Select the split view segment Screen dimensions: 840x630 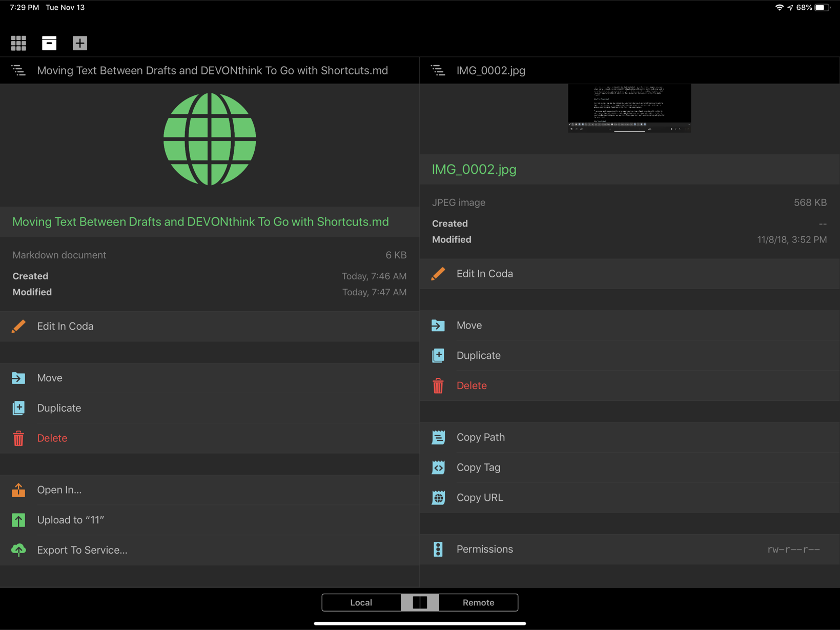420,603
